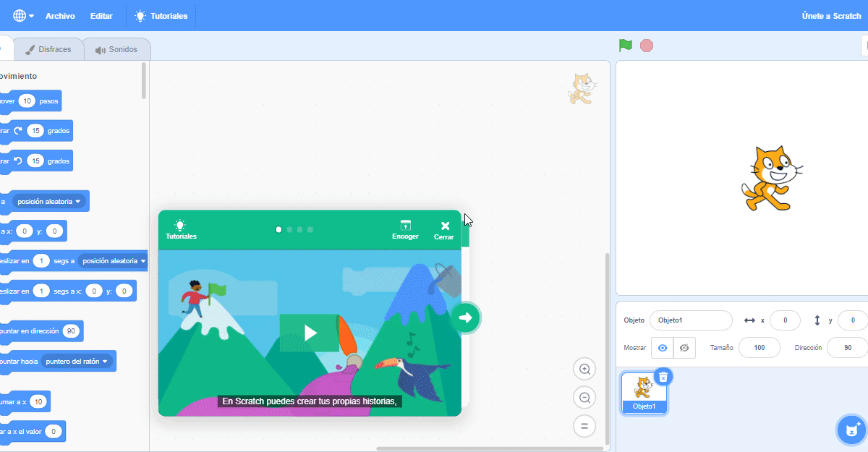This screenshot has width=868, height=452.
Task: Open the posición aleatoria dropdown in the ir a block
Action: (48, 201)
